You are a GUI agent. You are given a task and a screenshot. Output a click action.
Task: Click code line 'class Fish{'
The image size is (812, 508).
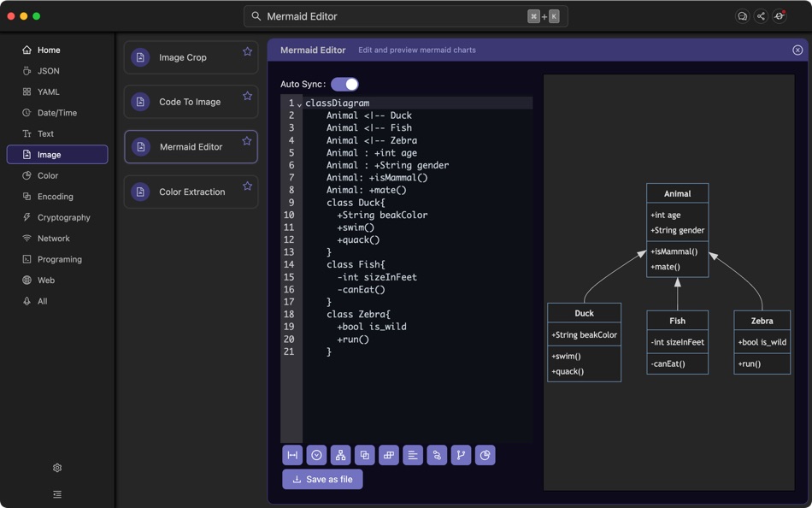[x=356, y=264]
